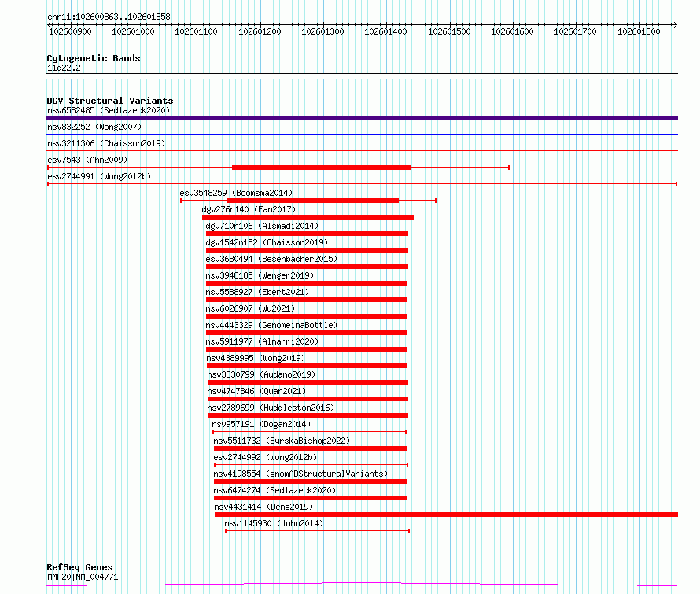The height and width of the screenshot is (594, 700).
Task: Click the thin nsv1145930 variant line
Action: point(318,531)
